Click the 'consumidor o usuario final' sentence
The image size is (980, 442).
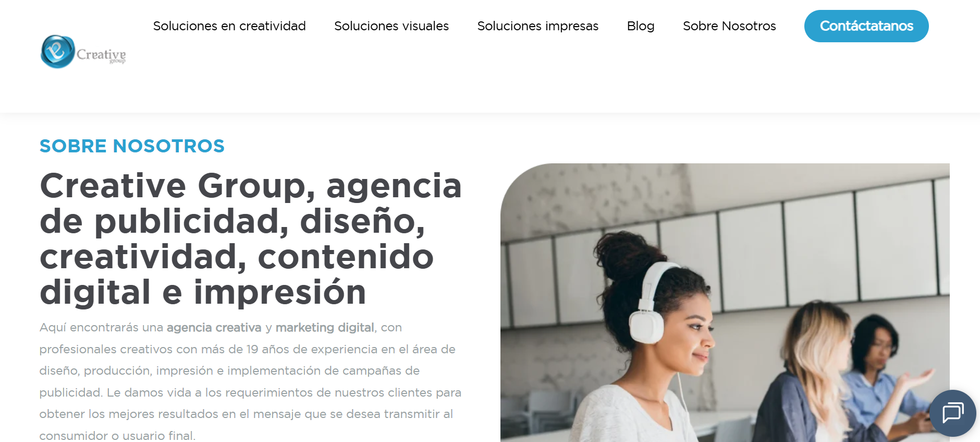point(117,436)
